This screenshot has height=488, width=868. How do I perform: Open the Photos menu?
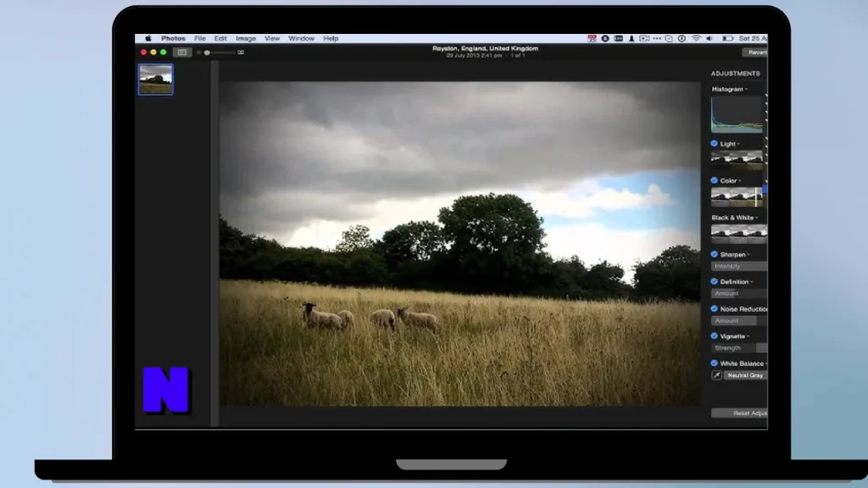[x=173, y=38]
